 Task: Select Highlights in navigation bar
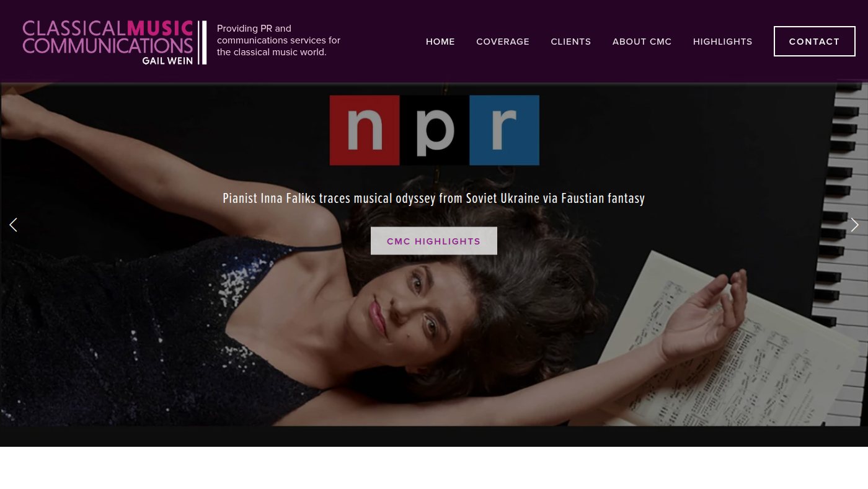[x=722, y=42]
